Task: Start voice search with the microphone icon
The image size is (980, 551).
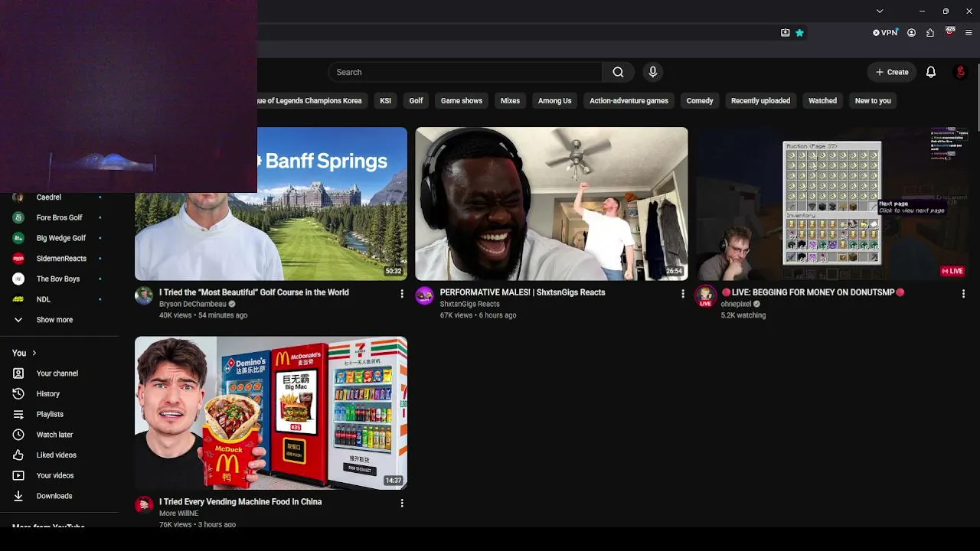Action: (652, 72)
